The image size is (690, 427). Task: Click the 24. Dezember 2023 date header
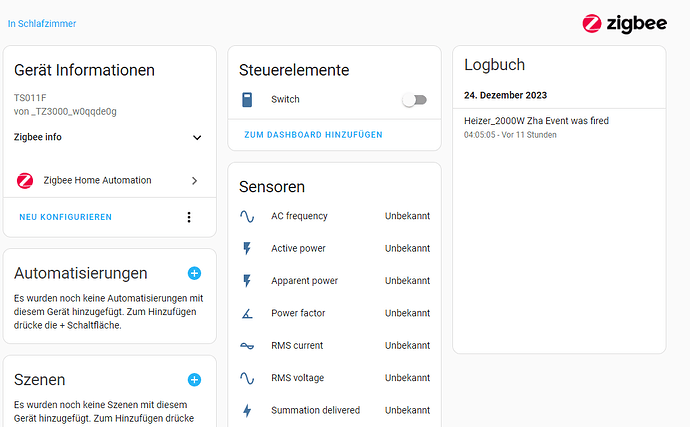(505, 96)
